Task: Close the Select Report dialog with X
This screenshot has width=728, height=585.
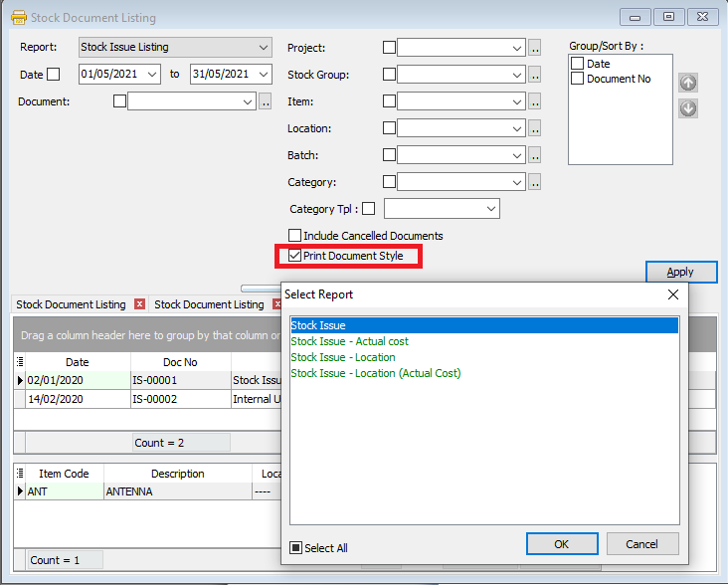Action: (672, 294)
